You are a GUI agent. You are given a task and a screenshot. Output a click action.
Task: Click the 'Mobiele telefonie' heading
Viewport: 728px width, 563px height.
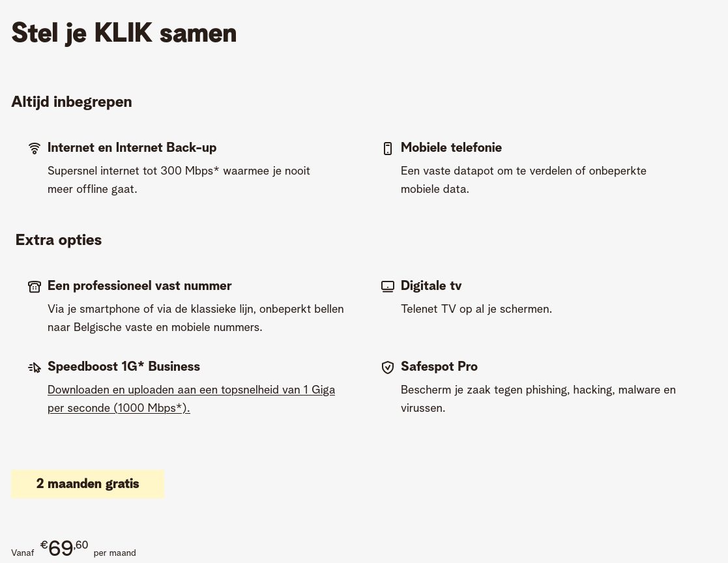click(451, 148)
